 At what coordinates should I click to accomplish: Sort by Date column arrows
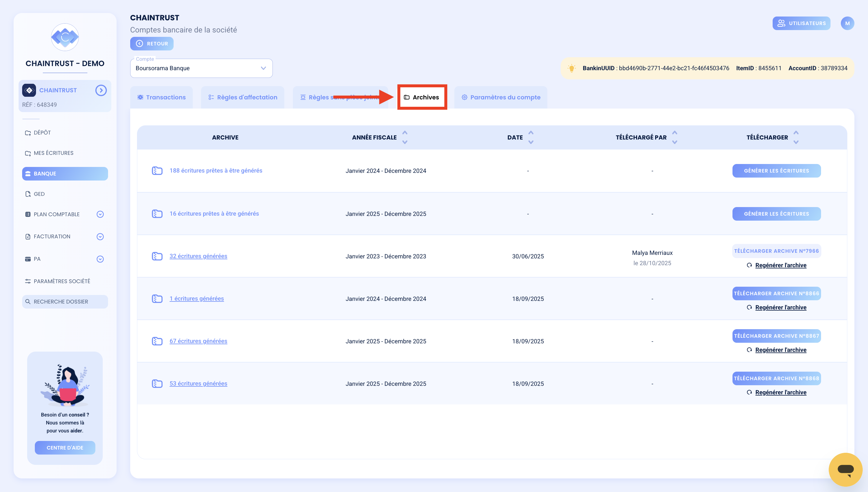[531, 137]
